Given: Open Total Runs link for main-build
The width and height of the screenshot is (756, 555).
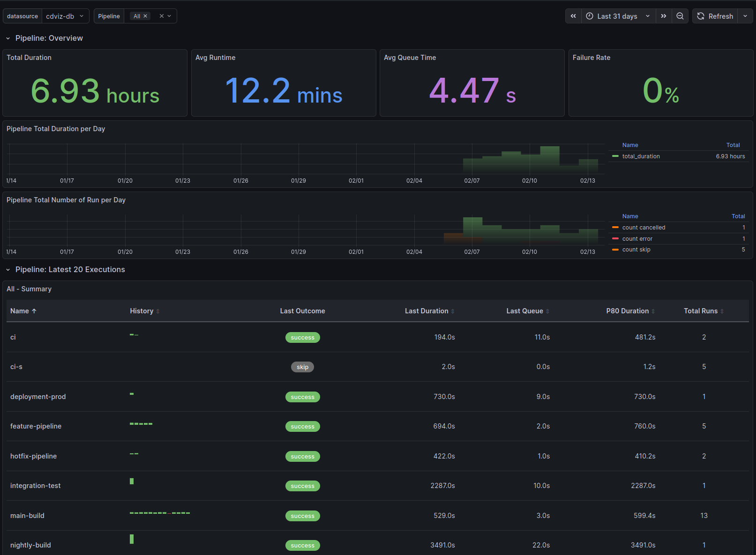Looking at the screenshot, I should tap(704, 515).
